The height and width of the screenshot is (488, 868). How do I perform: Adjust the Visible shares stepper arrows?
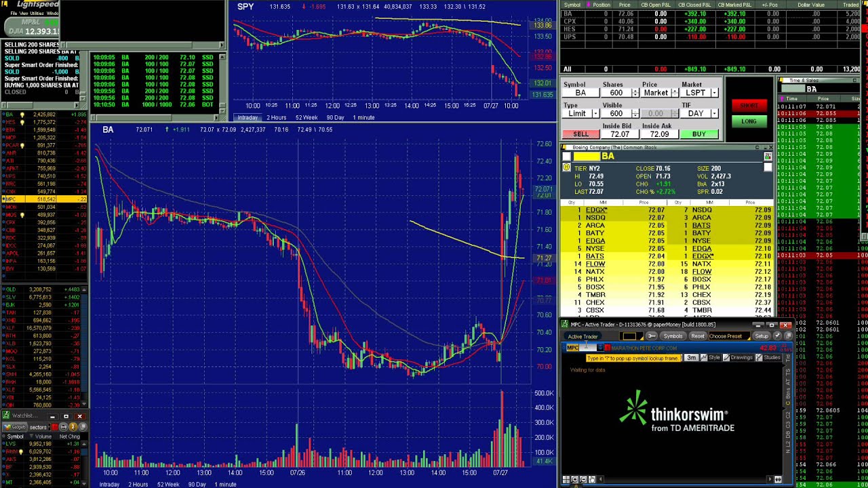pos(635,114)
